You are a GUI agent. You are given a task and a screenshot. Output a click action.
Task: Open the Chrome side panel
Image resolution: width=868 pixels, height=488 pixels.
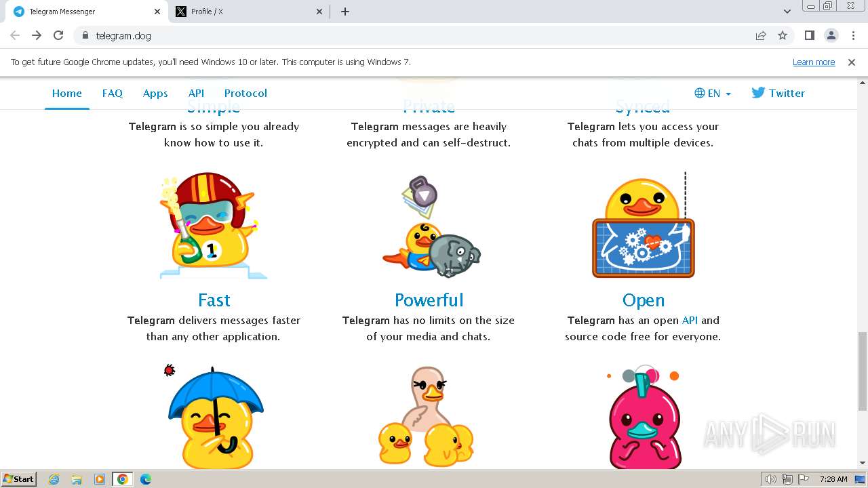tap(809, 35)
